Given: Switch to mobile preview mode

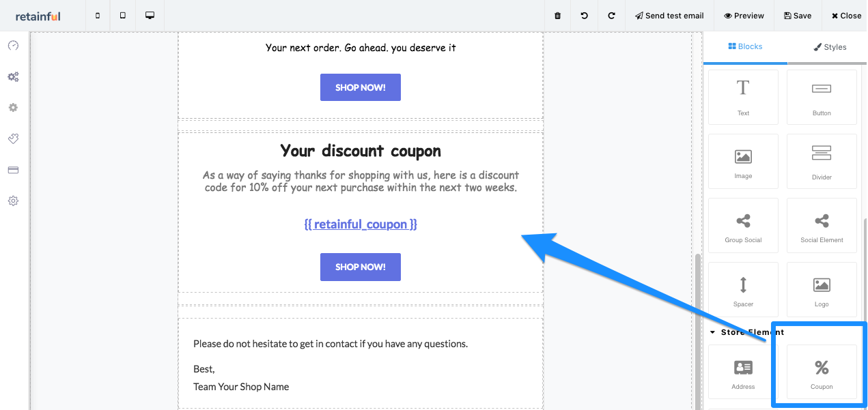Looking at the screenshot, I should [x=97, y=15].
